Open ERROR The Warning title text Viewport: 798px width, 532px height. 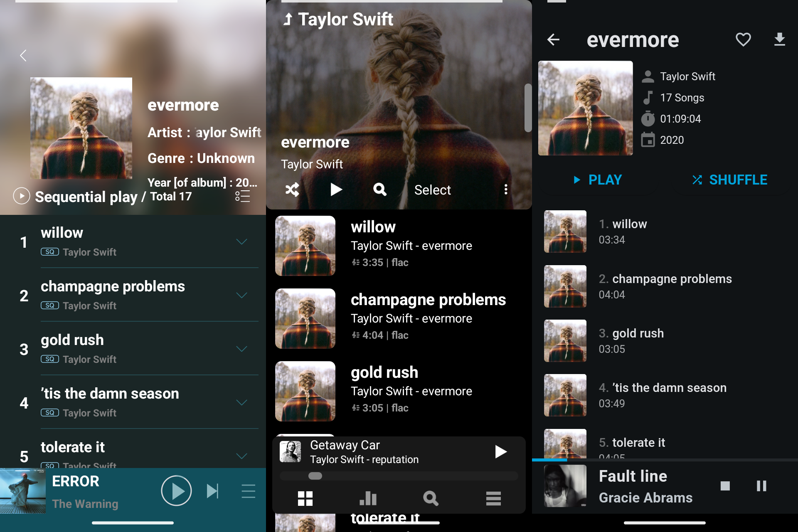tap(85, 492)
